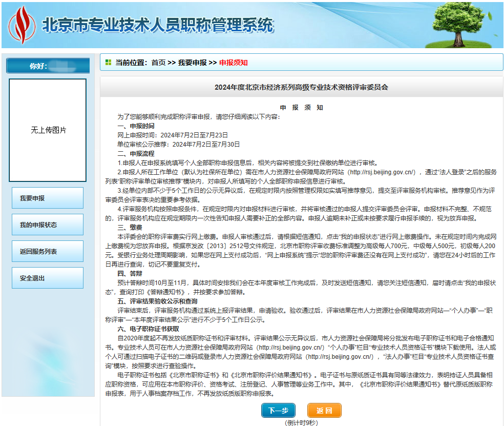Click 返回服务列表 in the sidebar
Image resolution: width=504 pixels, height=426 pixels.
click(x=47, y=251)
